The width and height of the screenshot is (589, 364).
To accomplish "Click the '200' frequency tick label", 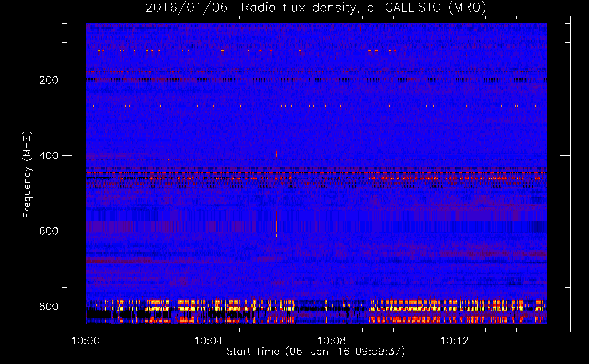I will point(49,80).
